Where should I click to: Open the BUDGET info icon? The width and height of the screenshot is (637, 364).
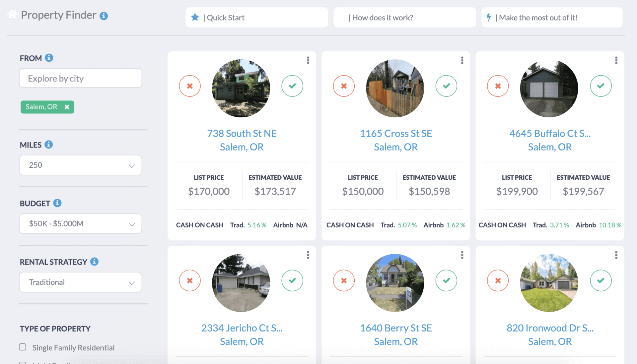point(57,203)
